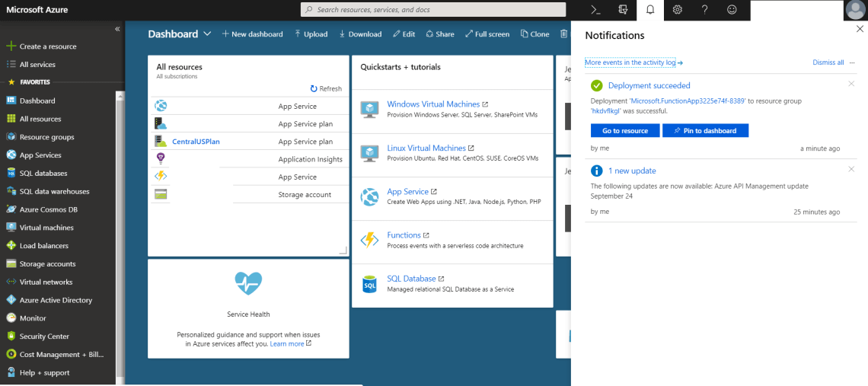Screen dimensions: 868x386
Task: Dismiss all notifications
Action: click(x=828, y=62)
